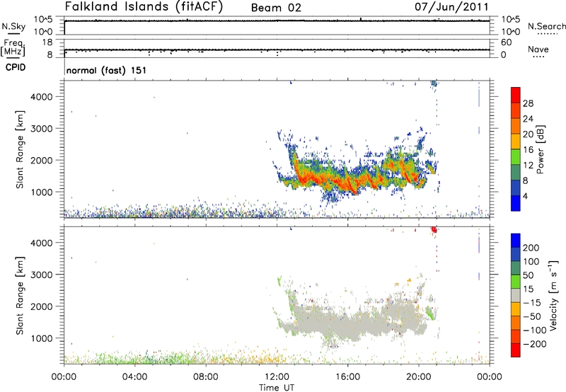
Task: Select the 'normal (fast) 151' mode text
Action: pos(107,70)
